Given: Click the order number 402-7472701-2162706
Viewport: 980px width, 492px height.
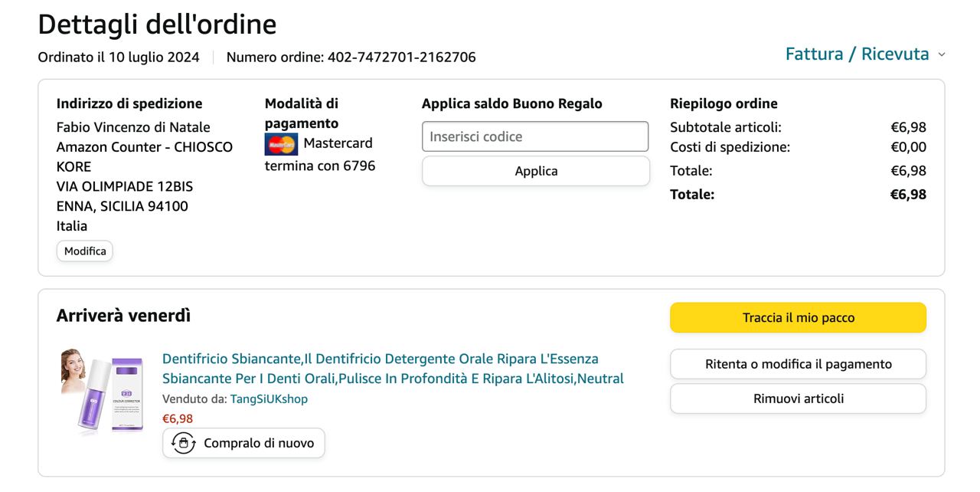Looking at the screenshot, I should tap(401, 57).
